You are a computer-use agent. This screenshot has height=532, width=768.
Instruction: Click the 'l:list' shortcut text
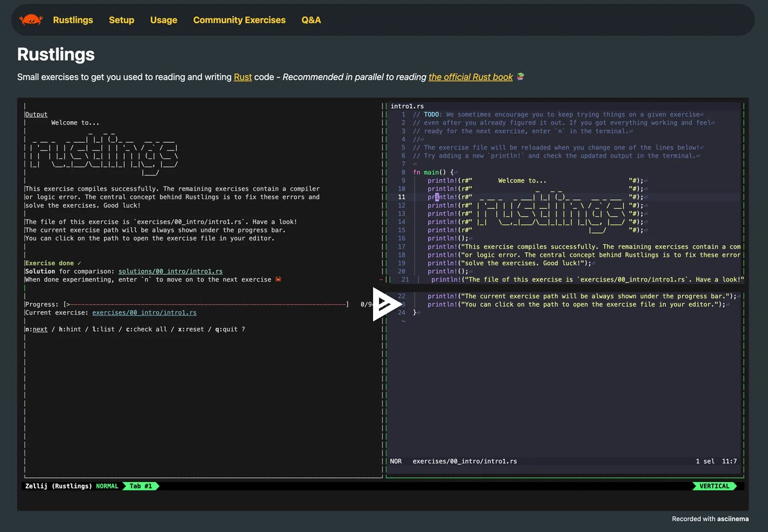point(104,329)
